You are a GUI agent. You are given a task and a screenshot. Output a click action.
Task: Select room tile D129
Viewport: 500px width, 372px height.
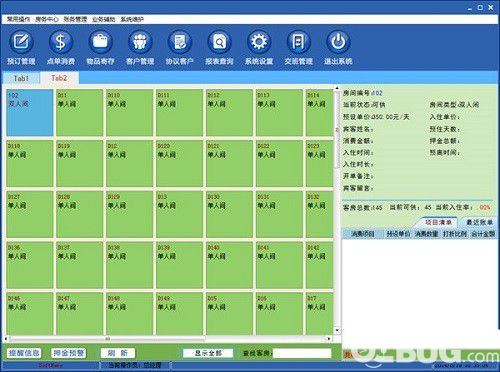129,214
